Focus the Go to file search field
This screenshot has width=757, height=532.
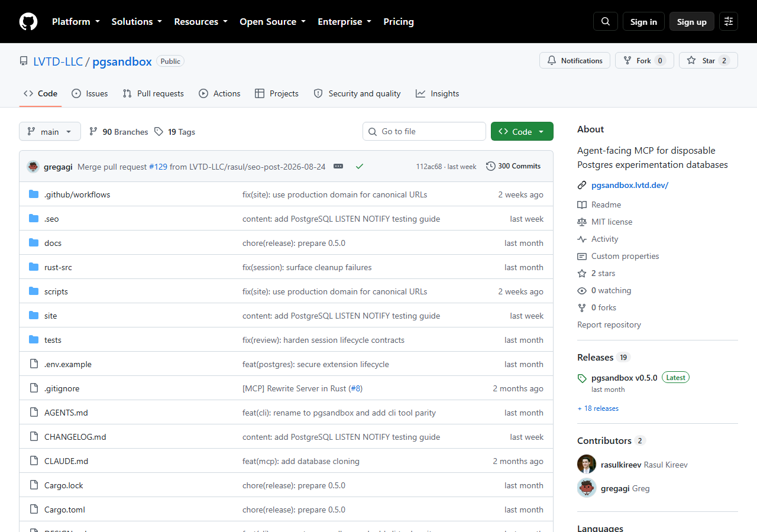coord(424,131)
